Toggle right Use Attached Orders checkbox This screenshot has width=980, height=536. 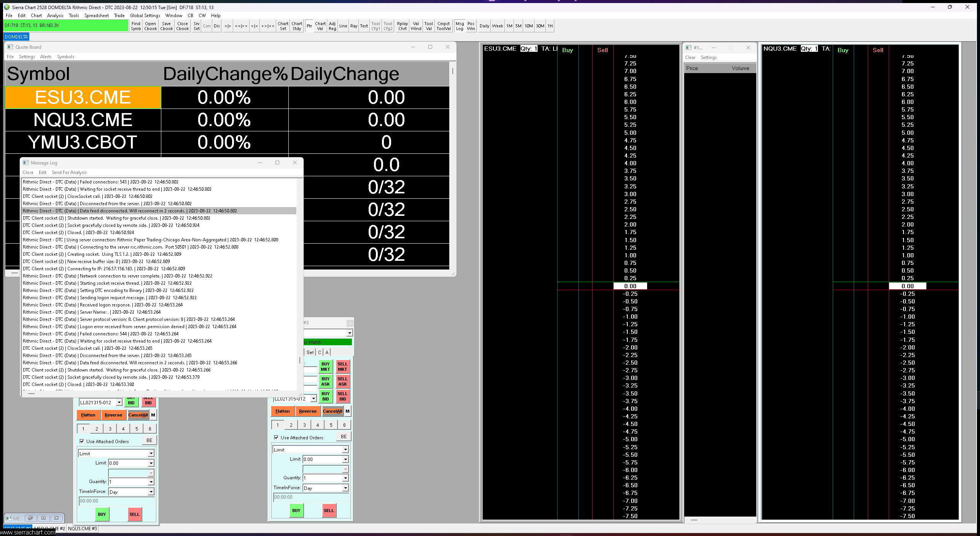click(276, 437)
